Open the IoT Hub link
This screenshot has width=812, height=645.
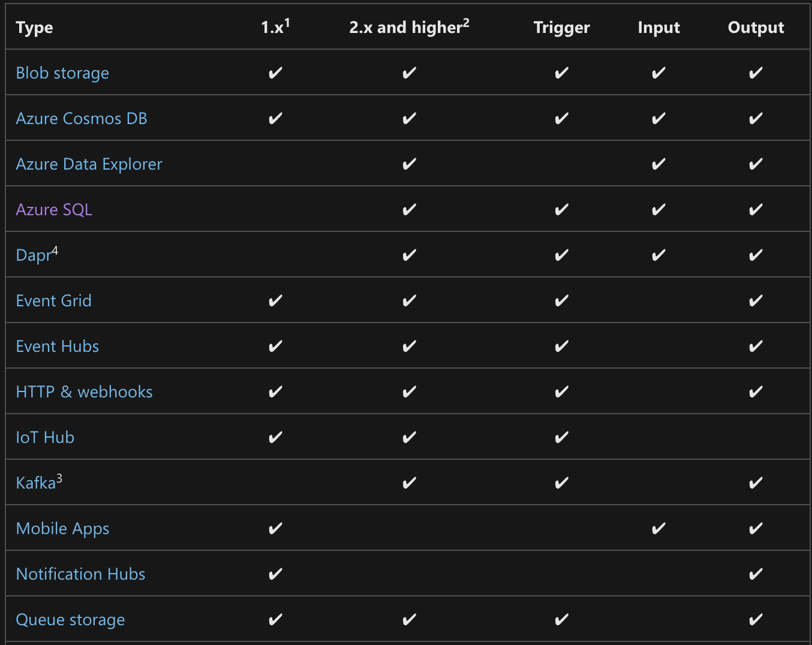pyautogui.click(x=45, y=438)
